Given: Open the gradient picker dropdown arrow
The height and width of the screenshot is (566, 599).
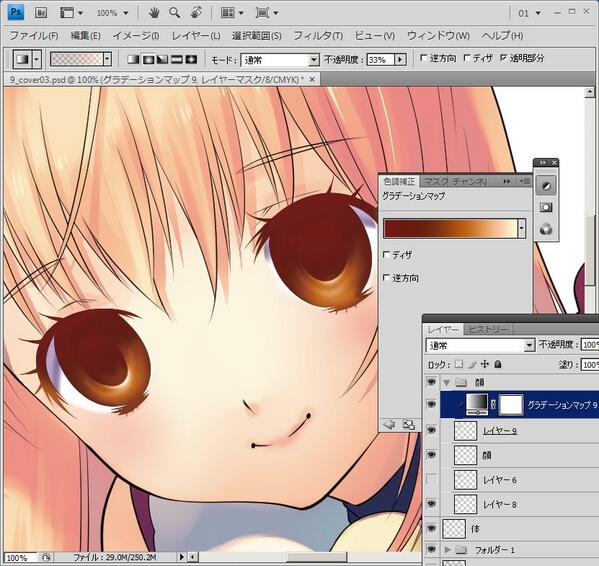Looking at the screenshot, I should [107, 59].
